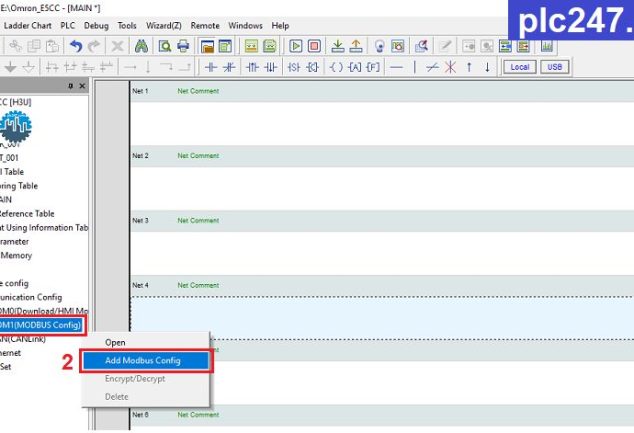634x433 pixels.
Task: Open Find with the binoculars icon
Action: 141,46
